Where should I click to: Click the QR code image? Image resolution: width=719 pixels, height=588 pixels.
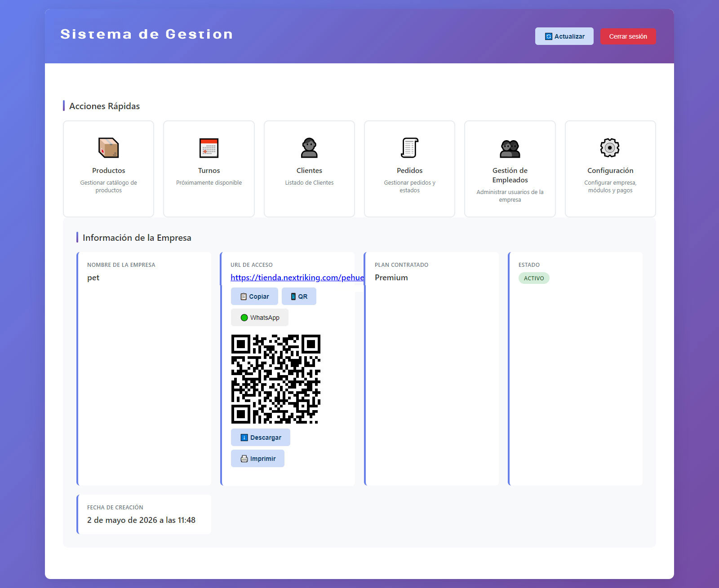coord(276,379)
